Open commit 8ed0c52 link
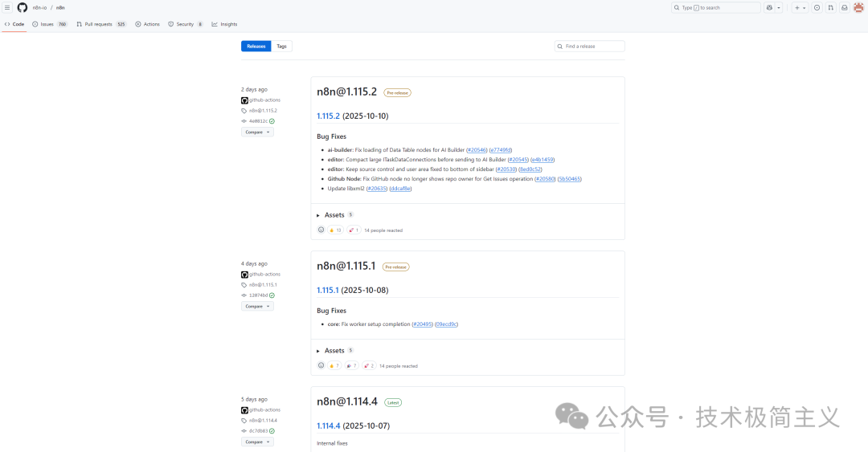 click(x=530, y=169)
